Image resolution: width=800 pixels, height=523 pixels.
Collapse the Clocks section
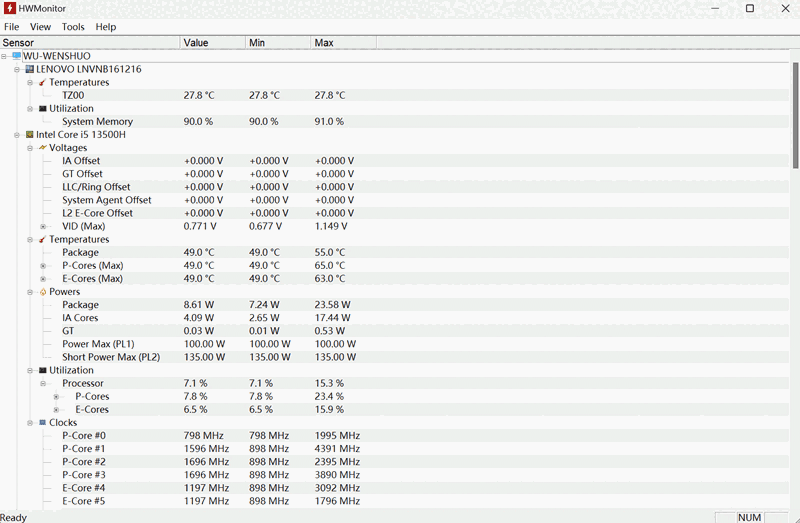(30, 423)
